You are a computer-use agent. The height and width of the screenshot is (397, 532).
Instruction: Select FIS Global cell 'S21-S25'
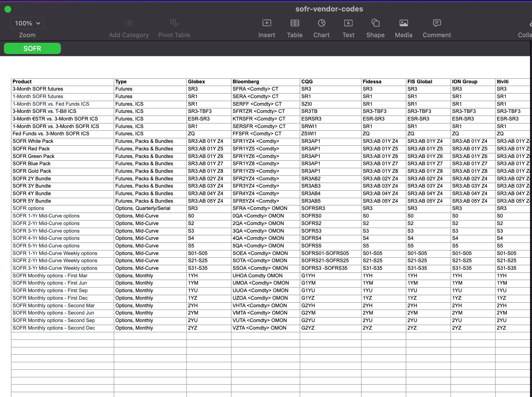tap(428, 261)
